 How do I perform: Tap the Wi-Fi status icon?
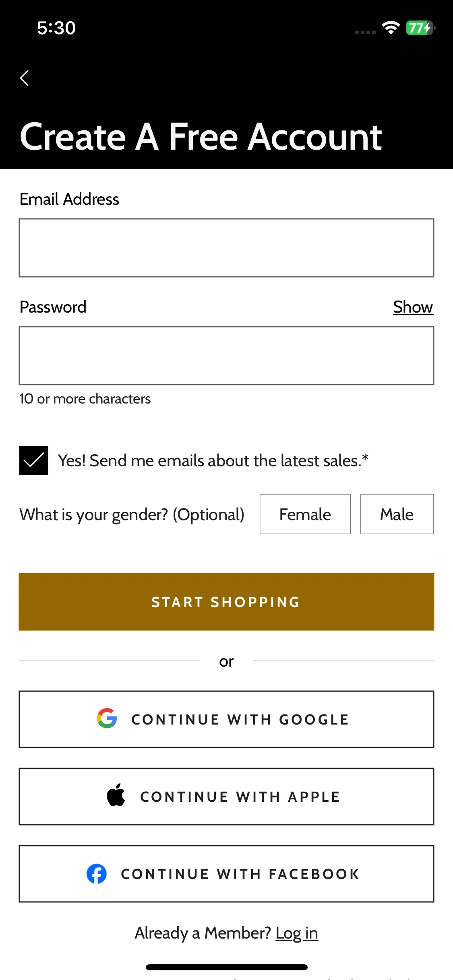pyautogui.click(x=391, y=28)
